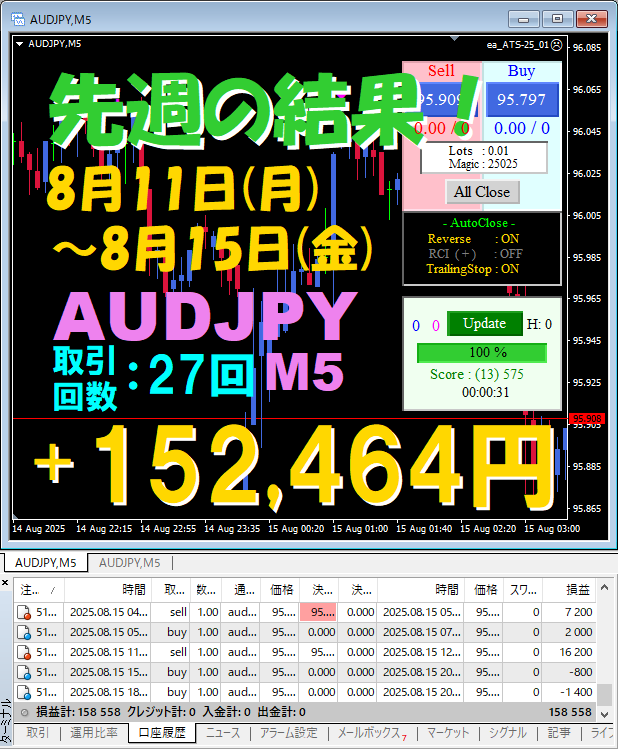Open the AUDJPY,M5 chart dropdown triangle

[20, 44]
